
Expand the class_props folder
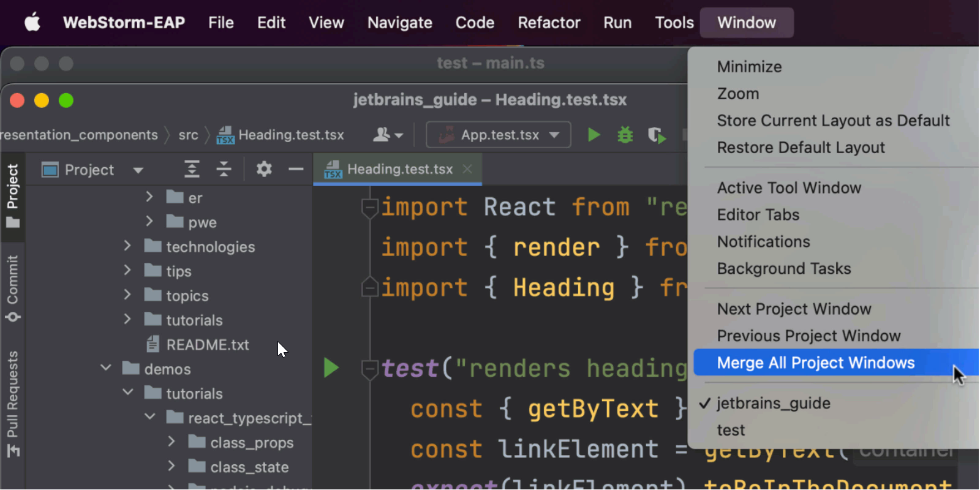171,442
